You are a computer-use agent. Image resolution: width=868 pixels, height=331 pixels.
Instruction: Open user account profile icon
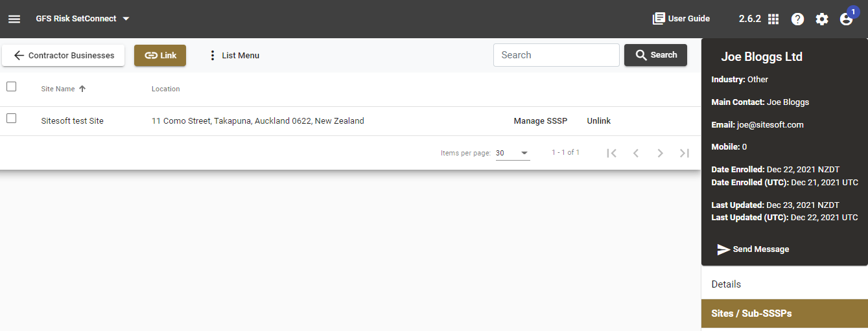[x=846, y=19]
